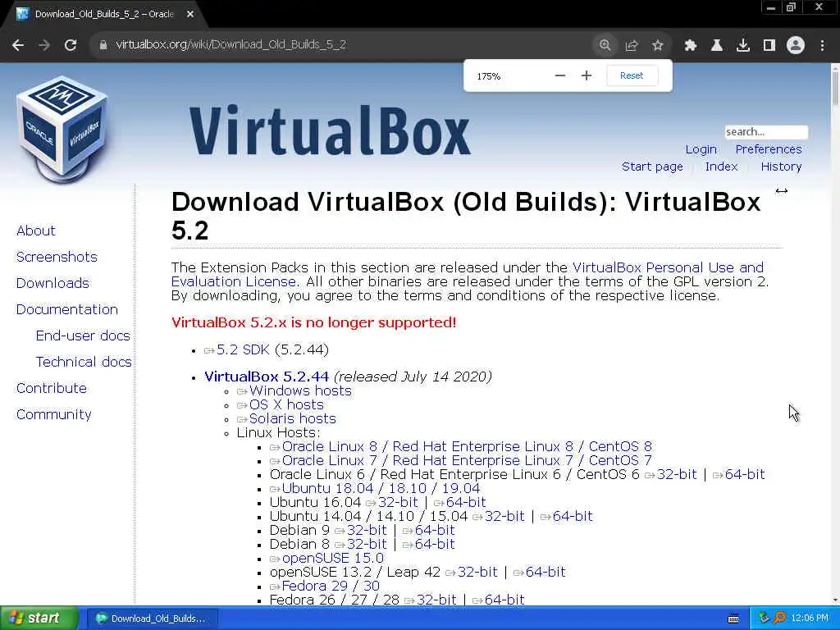Decrease zoom with the minus button
Screen dimensions: 840x630
[x=560, y=75]
